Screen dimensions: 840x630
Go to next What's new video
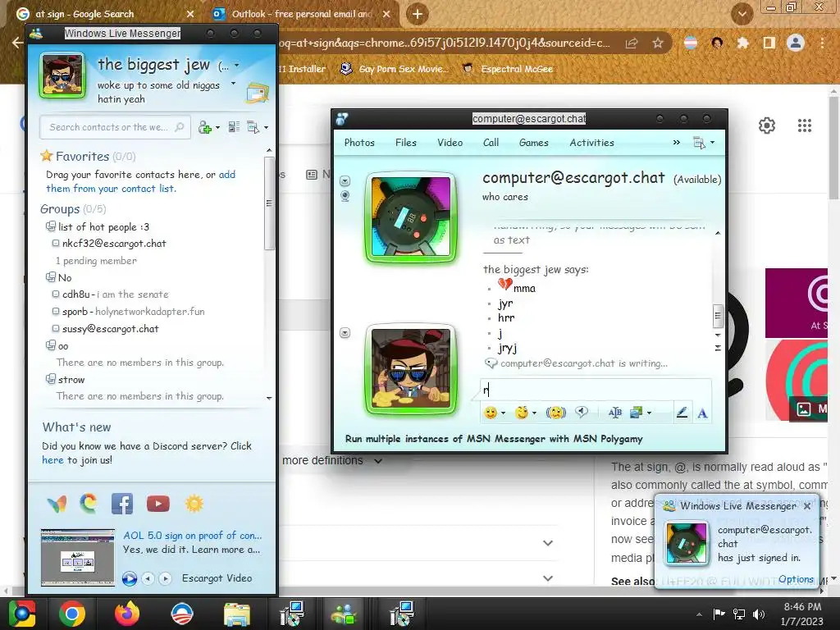[x=166, y=578]
